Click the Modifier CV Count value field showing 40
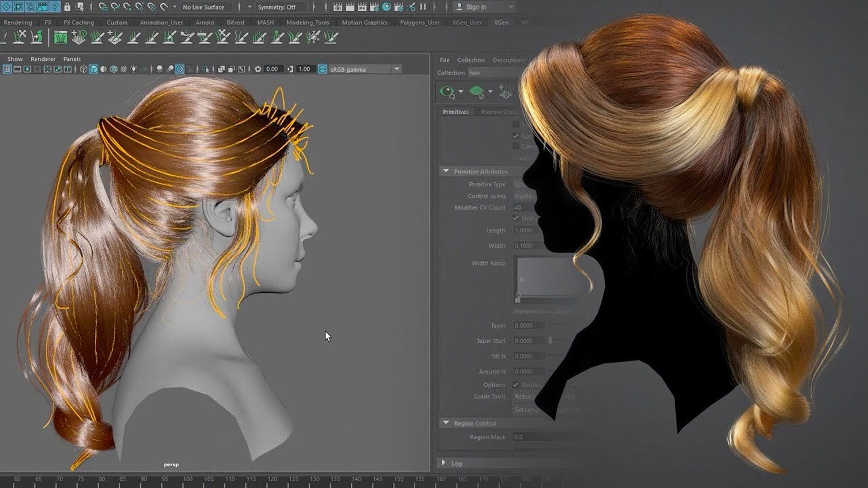The image size is (868, 488). tap(524, 207)
